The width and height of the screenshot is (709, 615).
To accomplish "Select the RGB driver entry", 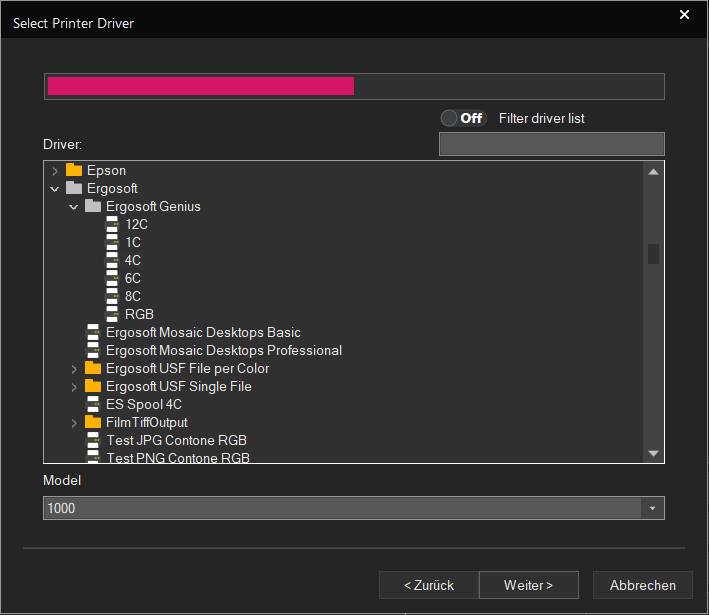I will [x=139, y=314].
